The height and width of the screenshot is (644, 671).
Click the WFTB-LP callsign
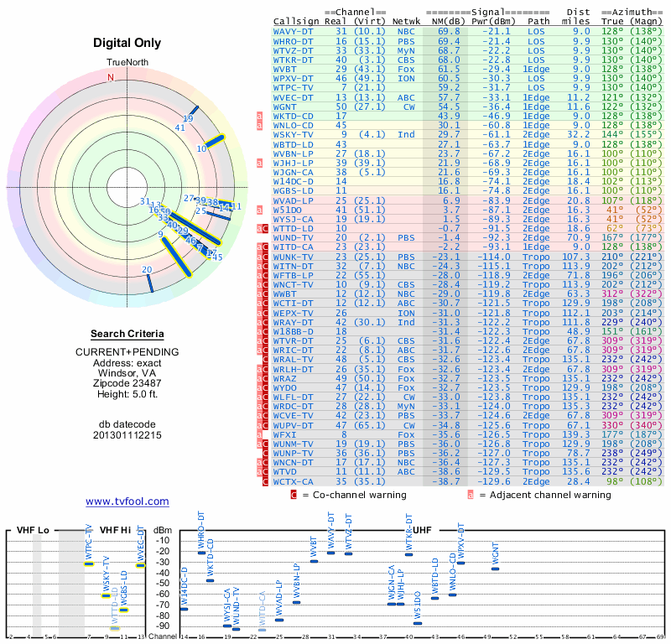(x=293, y=276)
